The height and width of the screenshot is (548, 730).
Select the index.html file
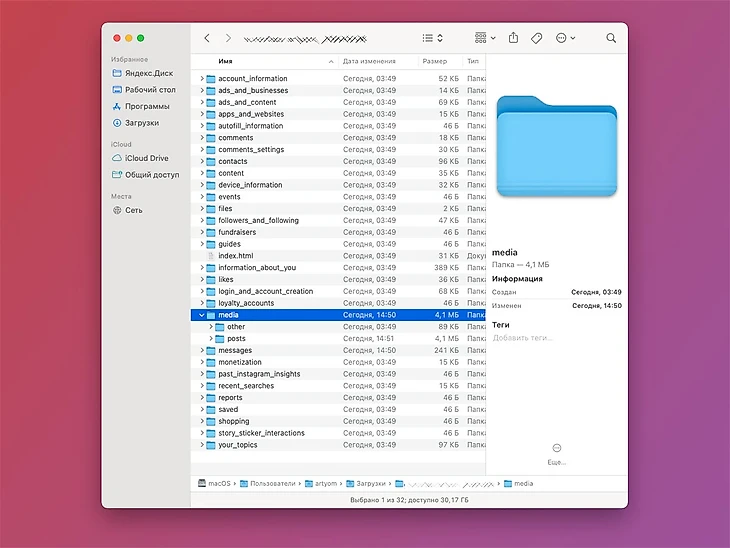click(x=235, y=256)
